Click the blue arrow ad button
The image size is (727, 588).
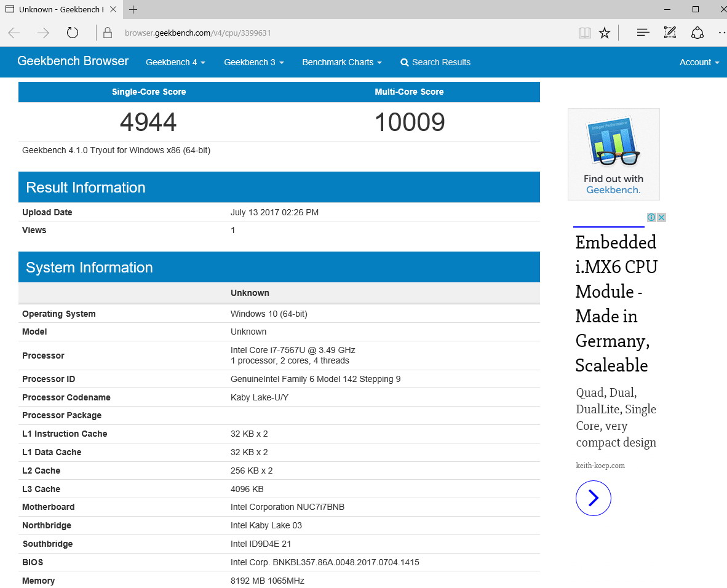pyautogui.click(x=593, y=498)
